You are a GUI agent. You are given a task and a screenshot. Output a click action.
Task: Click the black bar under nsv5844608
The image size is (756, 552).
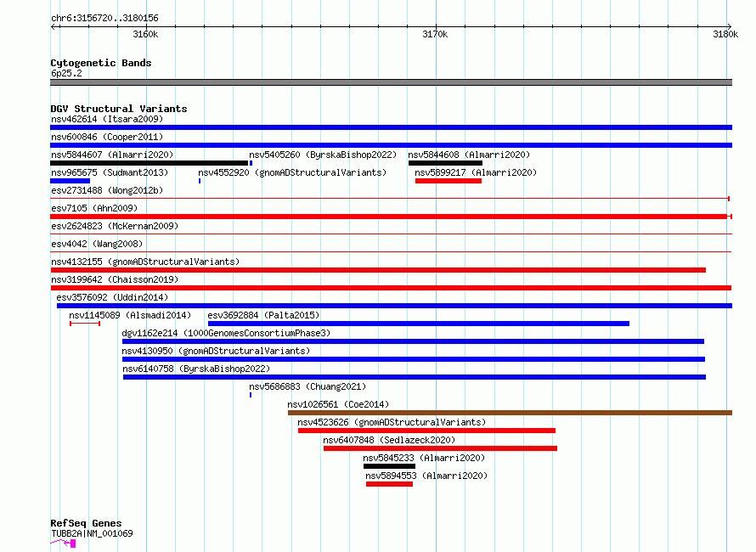(x=445, y=163)
